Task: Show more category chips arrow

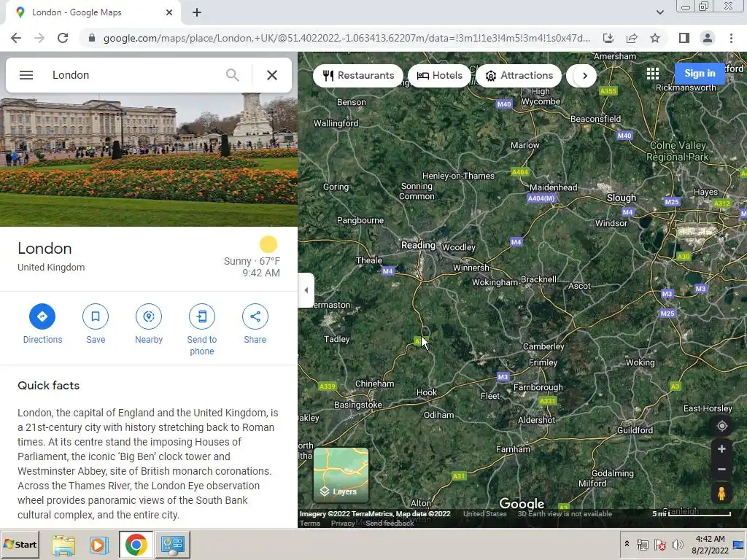Action: point(584,76)
